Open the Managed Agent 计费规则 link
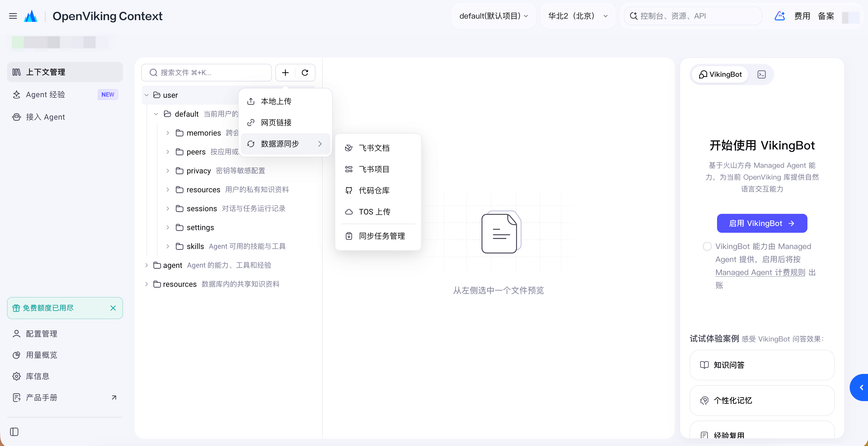Viewport: 868px width, 446px height. 760,272
